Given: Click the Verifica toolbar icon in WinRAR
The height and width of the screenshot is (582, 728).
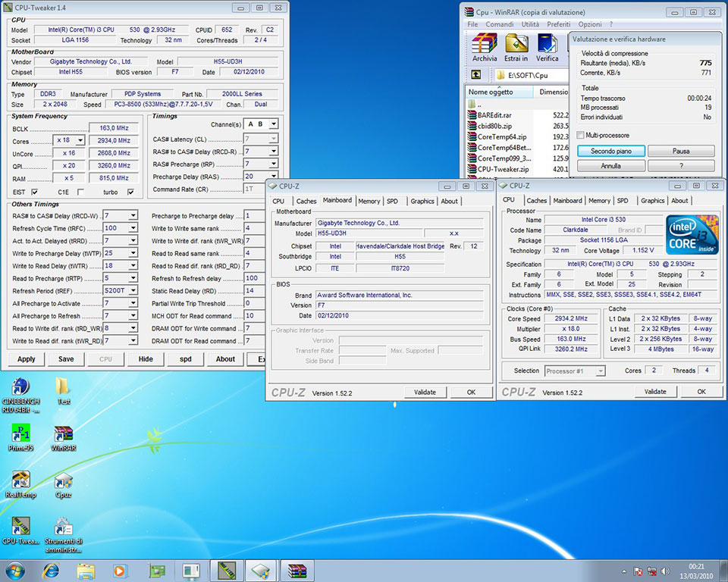Looking at the screenshot, I should point(547,47).
